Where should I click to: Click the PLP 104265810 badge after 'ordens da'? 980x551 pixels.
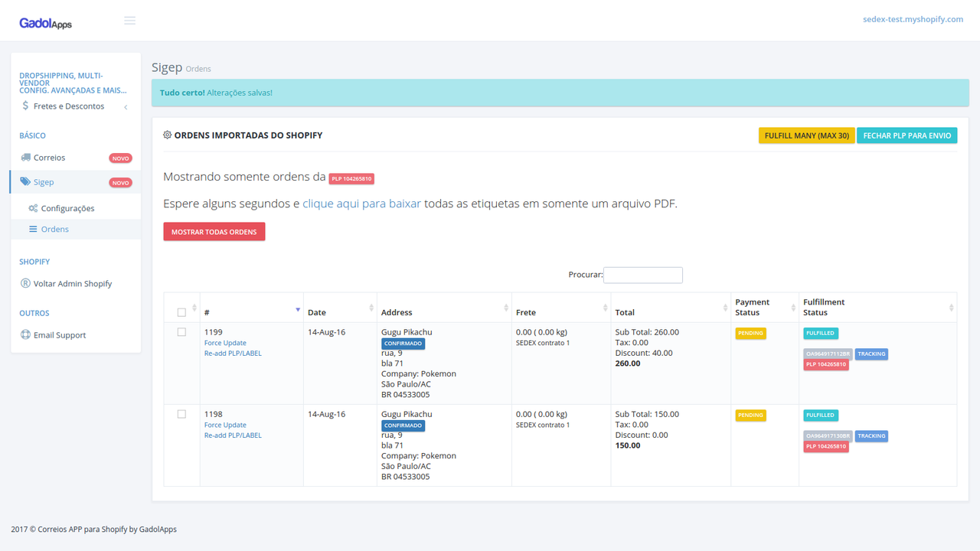[351, 178]
